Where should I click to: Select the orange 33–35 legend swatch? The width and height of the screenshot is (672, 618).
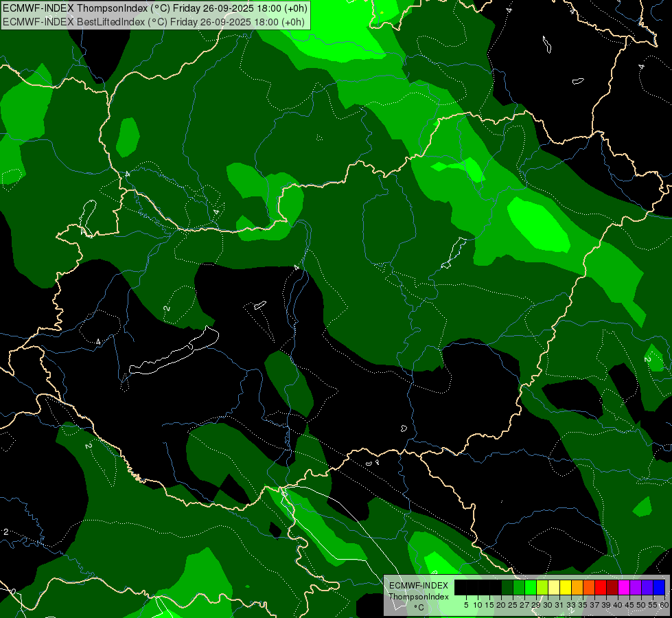[x=577, y=587]
